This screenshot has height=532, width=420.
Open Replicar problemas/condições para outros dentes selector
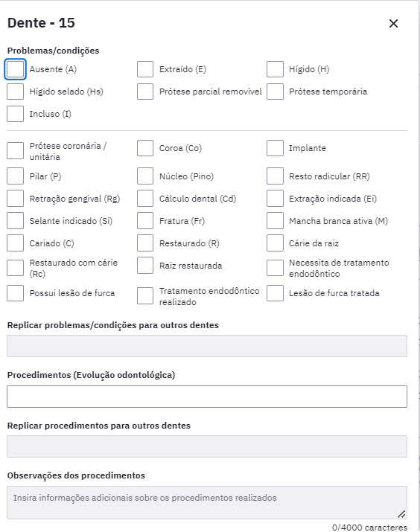(207, 346)
